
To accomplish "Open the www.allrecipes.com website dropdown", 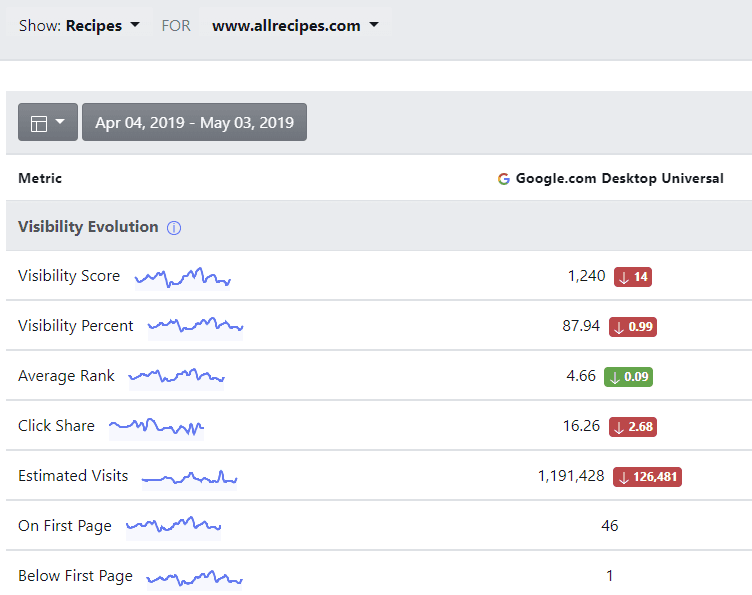I will (295, 25).
